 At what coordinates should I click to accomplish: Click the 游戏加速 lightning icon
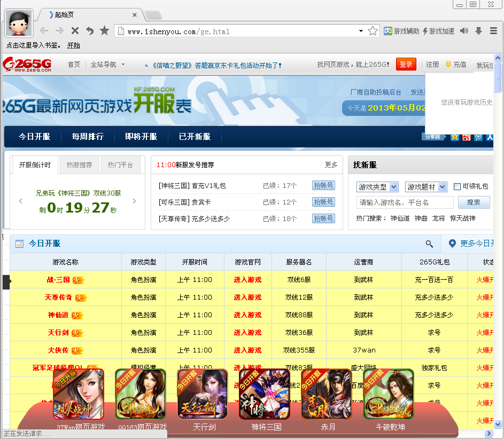click(424, 30)
